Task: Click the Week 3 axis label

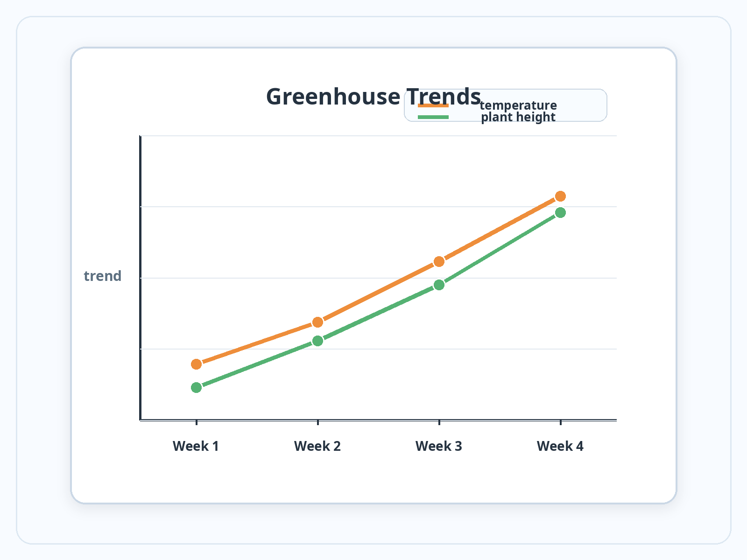Action: click(439, 446)
